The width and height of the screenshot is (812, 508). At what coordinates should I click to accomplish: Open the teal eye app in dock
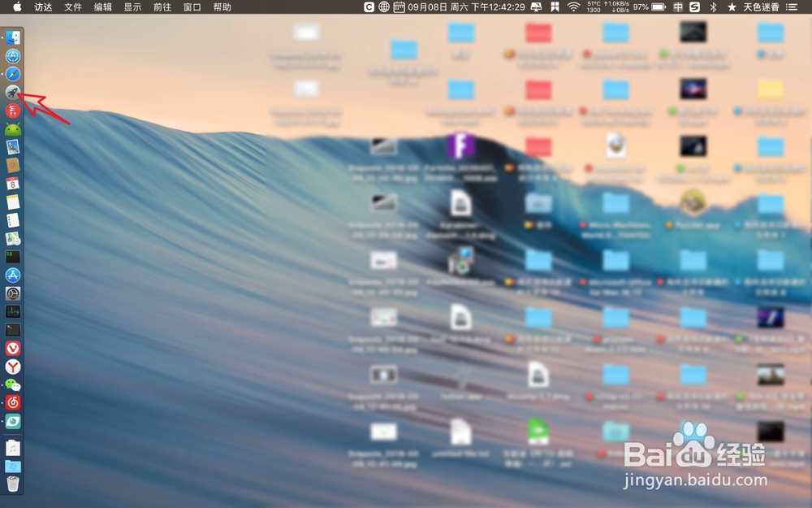click(x=13, y=421)
